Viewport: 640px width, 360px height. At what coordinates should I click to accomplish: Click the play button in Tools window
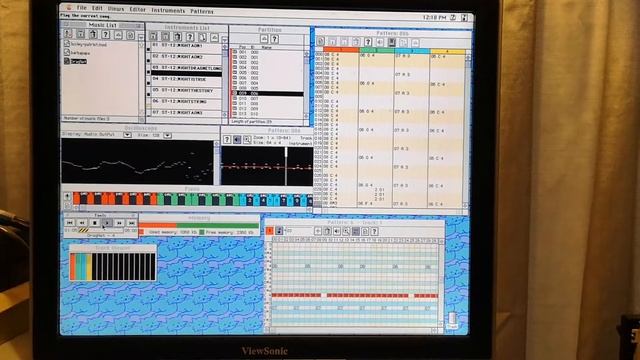(107, 223)
